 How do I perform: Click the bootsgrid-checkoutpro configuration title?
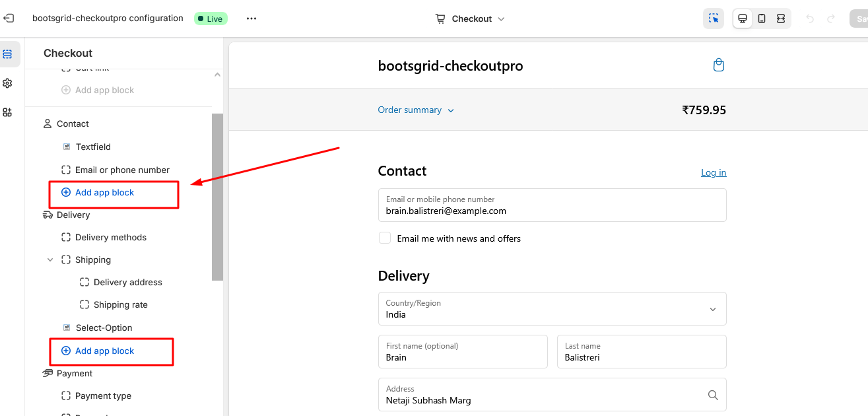click(x=108, y=18)
